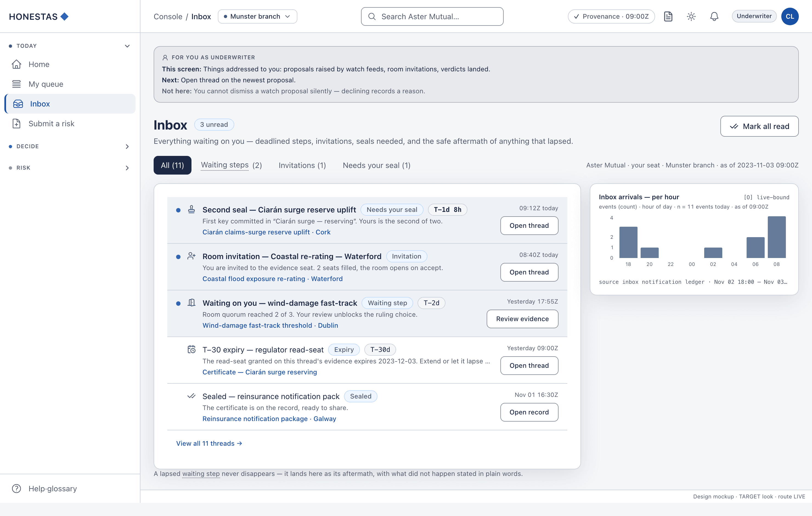Screen dimensions: 812x516
Task: Click the icon beside wind-damage fast-track row
Action: point(191,302)
